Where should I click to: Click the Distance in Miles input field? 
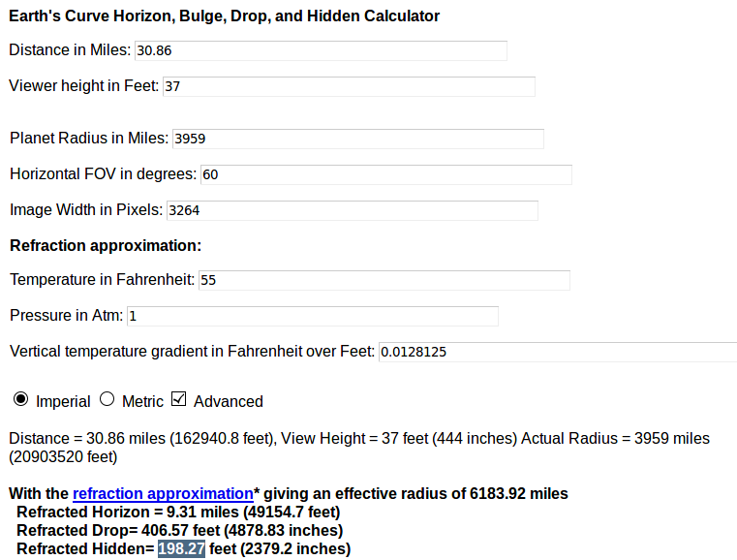(x=320, y=50)
